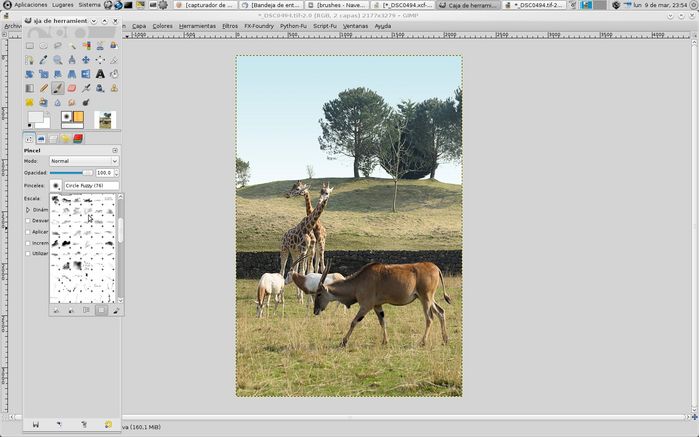Select the Perspective Clone tool

pos(43,103)
